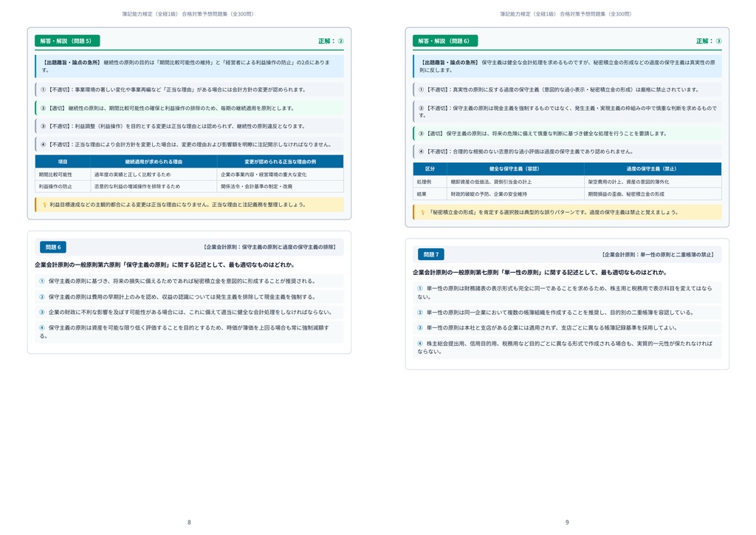Select 問題 6 option ② about 現金主義を強制
The height and width of the screenshot is (535, 756).
pyautogui.click(x=189, y=296)
